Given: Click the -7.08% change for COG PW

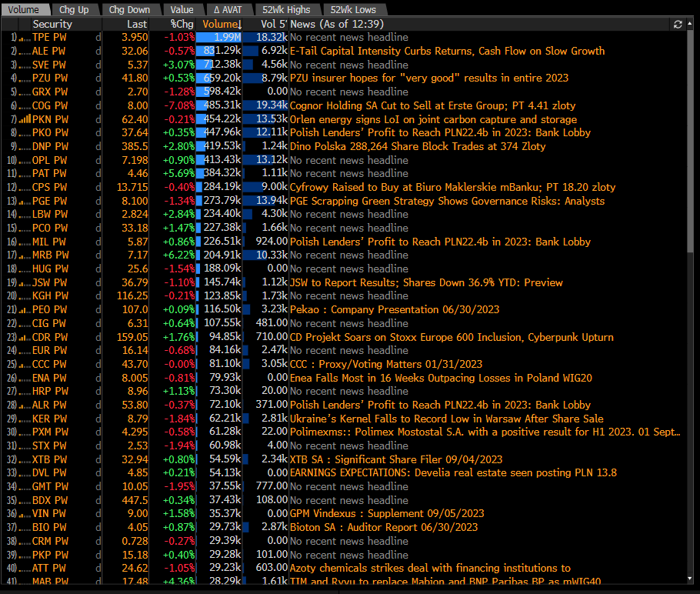Looking at the screenshot, I should [x=179, y=106].
